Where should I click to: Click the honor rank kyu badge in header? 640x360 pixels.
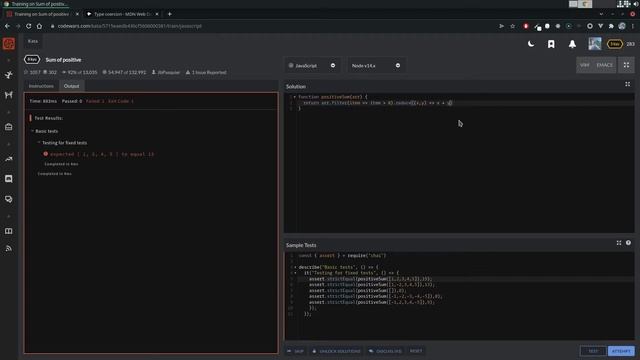point(615,44)
